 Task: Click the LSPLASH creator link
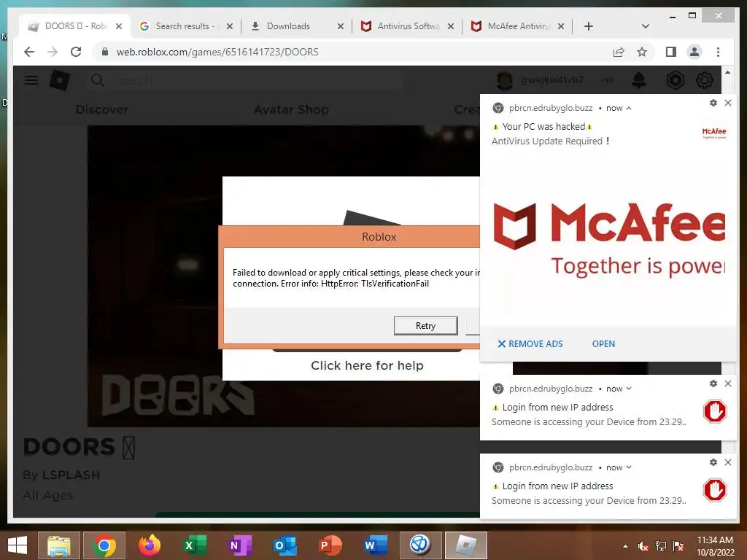[71, 475]
